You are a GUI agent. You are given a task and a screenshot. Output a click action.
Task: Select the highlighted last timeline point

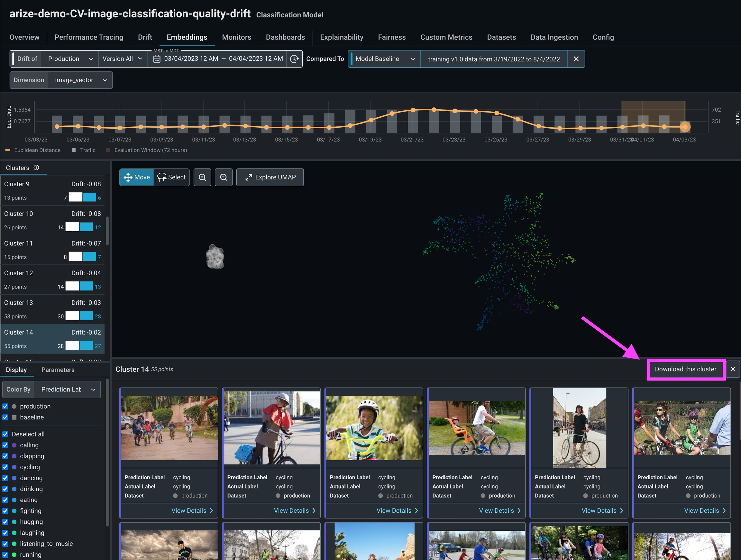[685, 127]
